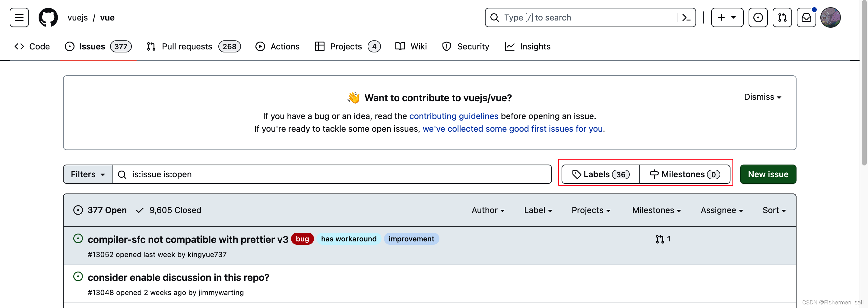Click the open-issue icon beside prettier v3 issue
The width and height of the screenshot is (868, 308).
click(78, 239)
